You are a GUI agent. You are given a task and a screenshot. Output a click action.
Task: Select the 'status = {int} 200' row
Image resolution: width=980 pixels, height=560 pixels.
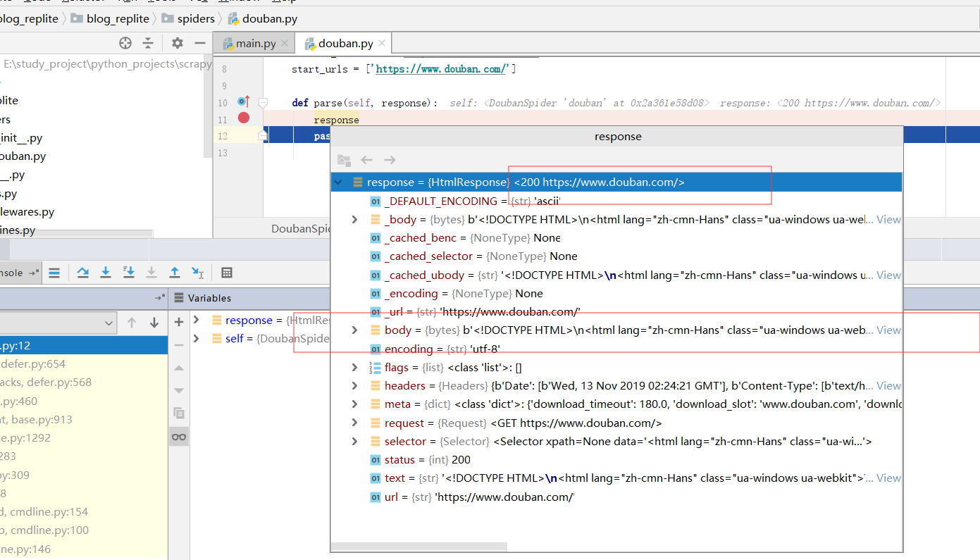pyautogui.click(x=616, y=460)
